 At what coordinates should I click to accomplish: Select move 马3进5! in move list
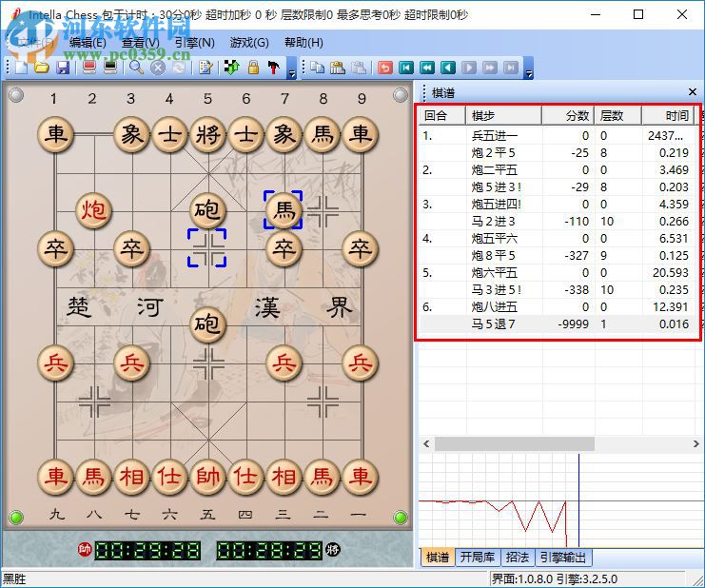pos(497,289)
